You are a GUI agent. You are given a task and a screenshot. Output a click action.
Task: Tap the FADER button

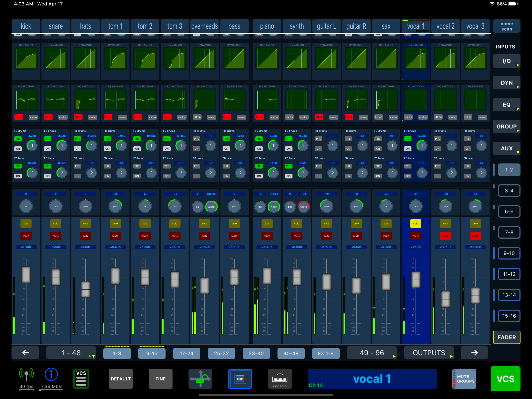tap(506, 337)
